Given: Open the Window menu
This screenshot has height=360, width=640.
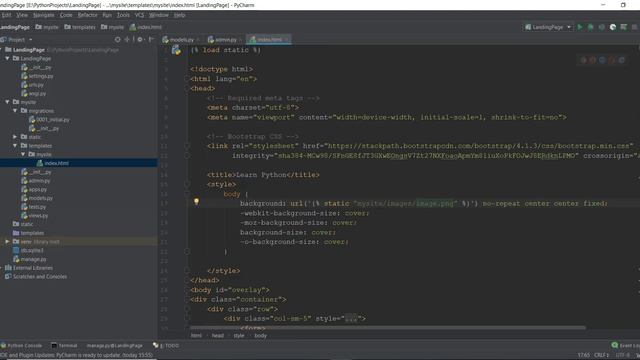Looking at the screenshot, I should 158,15.
